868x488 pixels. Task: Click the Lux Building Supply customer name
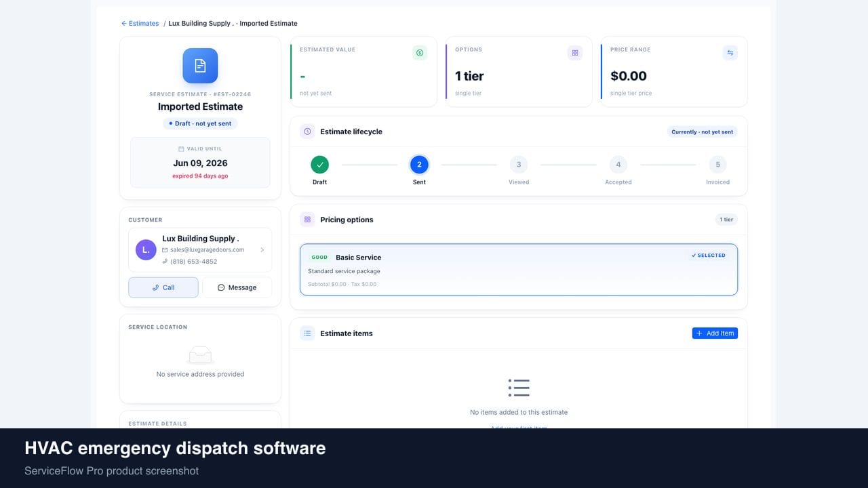tap(201, 239)
